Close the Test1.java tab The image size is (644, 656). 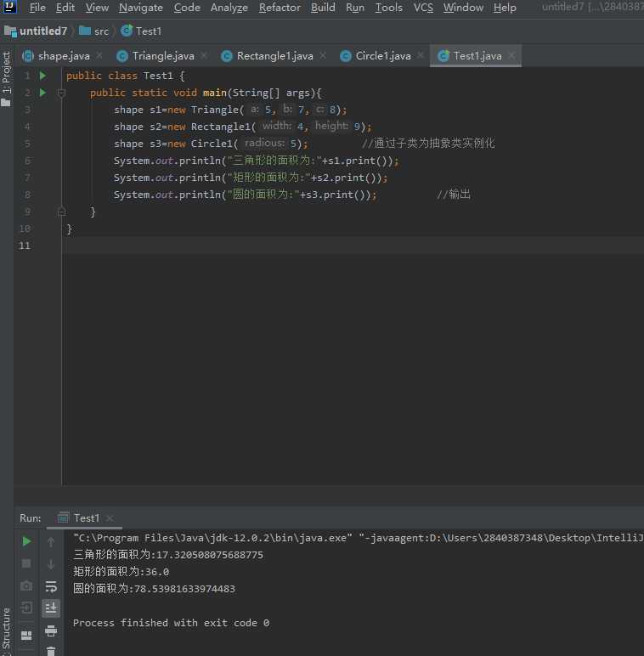point(511,55)
